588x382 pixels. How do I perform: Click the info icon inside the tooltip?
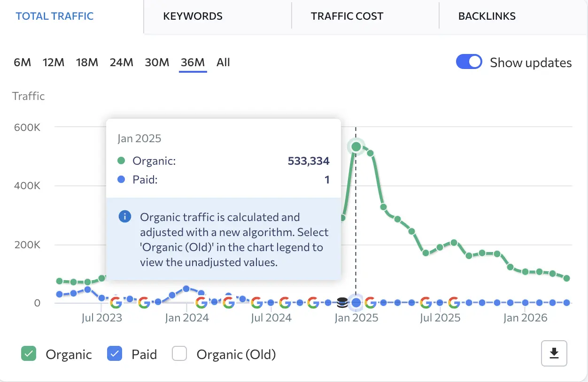pyautogui.click(x=124, y=217)
